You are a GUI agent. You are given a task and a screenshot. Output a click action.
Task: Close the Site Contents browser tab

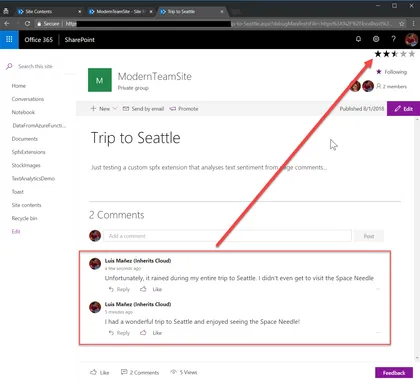click(80, 12)
